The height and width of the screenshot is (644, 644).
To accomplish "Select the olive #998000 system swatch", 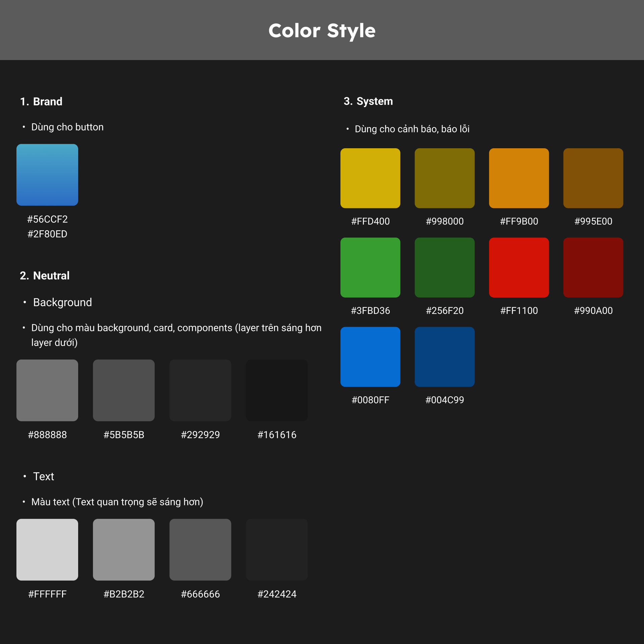I will click(x=445, y=178).
